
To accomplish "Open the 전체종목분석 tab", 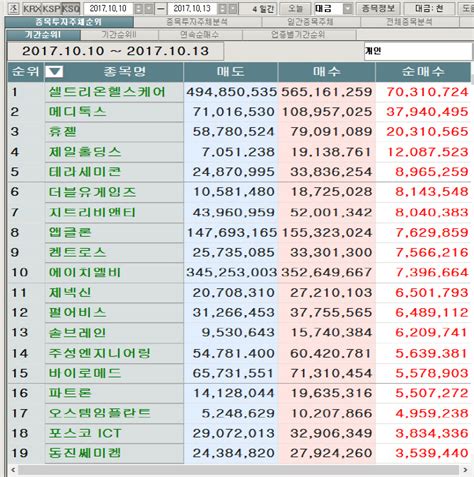I will coord(409,22).
